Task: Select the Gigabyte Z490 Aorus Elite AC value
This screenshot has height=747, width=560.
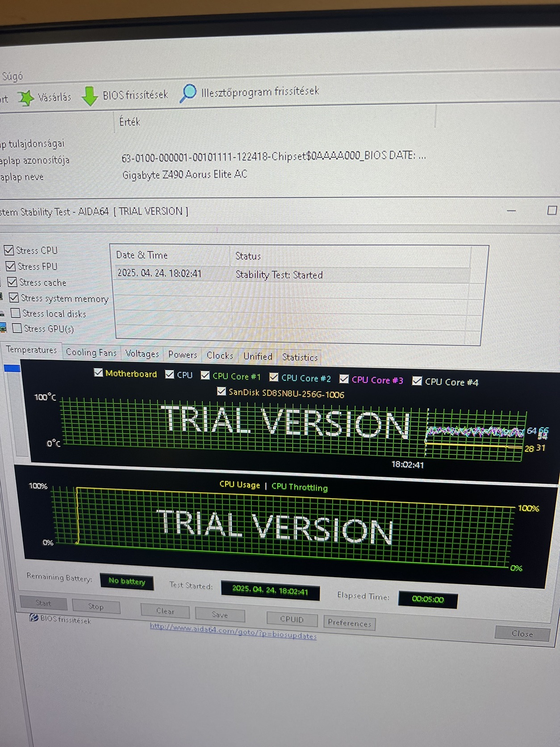Action: click(184, 174)
